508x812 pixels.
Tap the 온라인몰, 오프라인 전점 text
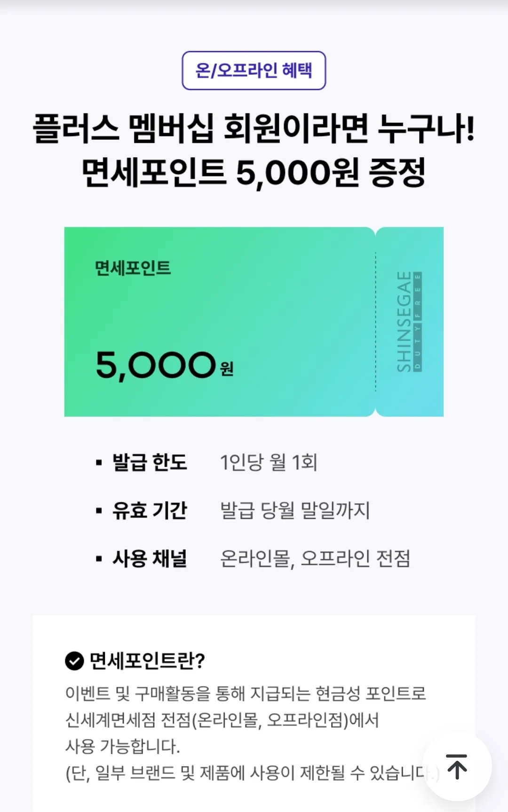[315, 559]
